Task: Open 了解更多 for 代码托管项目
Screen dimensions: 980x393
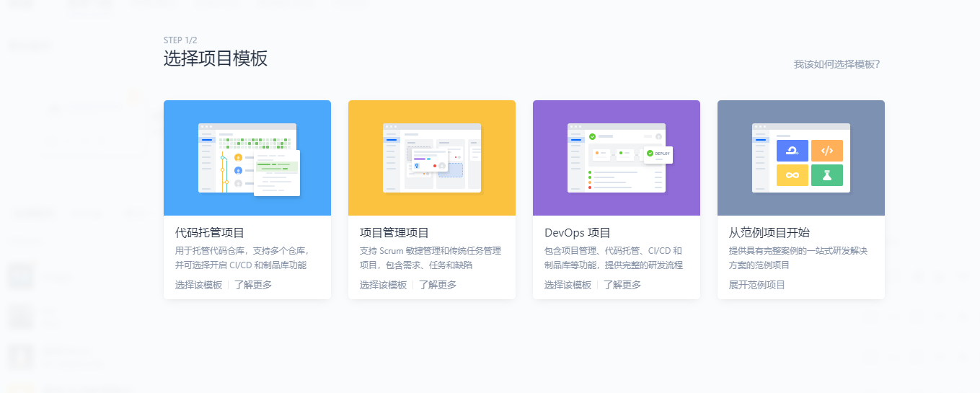Action: (253, 285)
